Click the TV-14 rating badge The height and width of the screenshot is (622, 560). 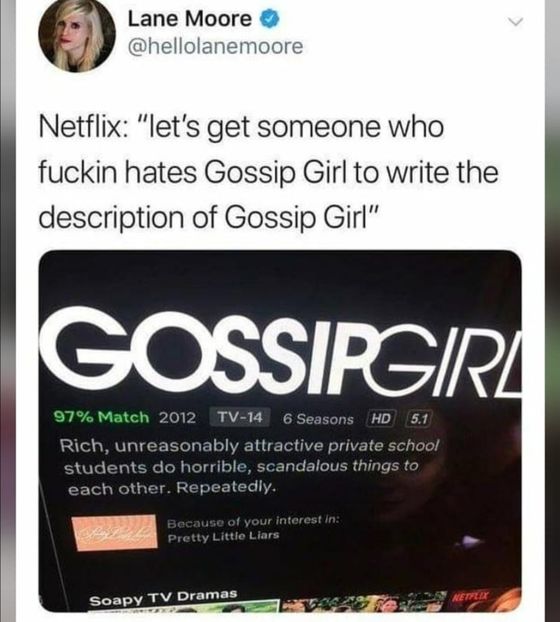pos(240,417)
